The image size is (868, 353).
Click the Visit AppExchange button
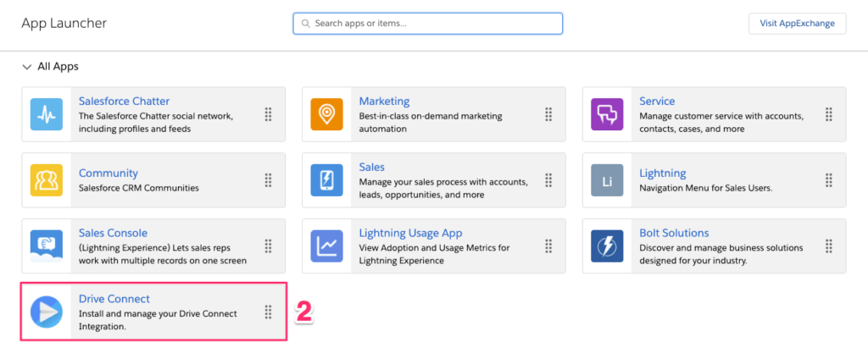point(797,24)
